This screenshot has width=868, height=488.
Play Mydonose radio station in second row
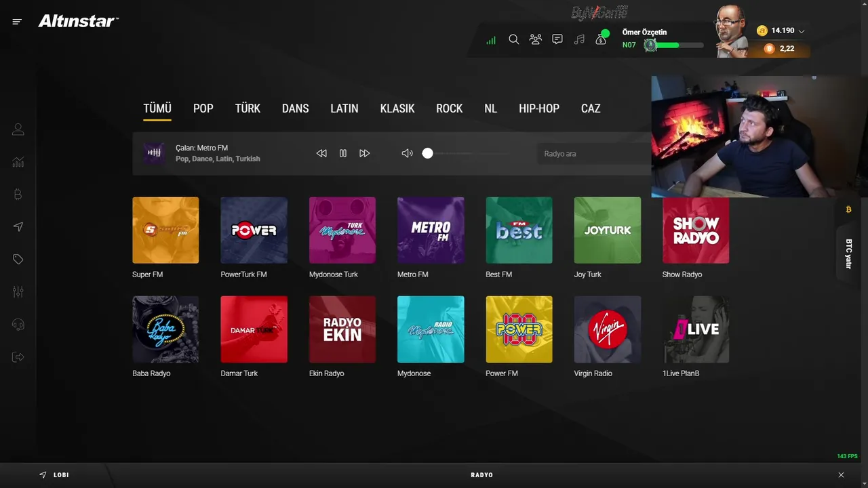point(431,329)
